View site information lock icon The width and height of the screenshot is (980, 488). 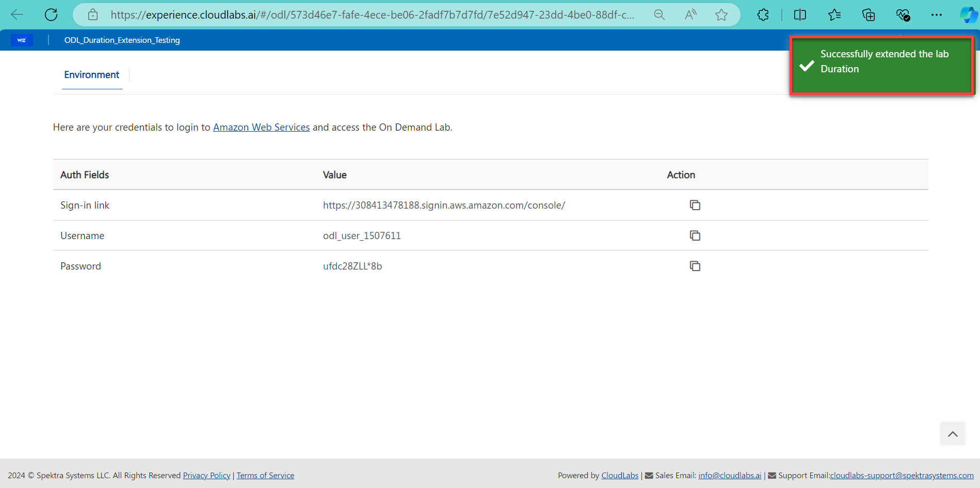click(x=93, y=15)
